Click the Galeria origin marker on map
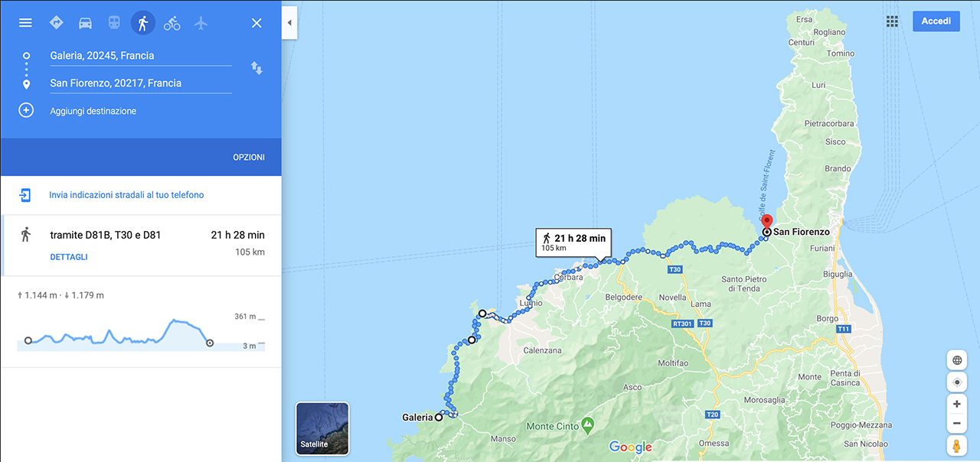Viewport: 980px width, 462px height. pyautogui.click(x=439, y=418)
